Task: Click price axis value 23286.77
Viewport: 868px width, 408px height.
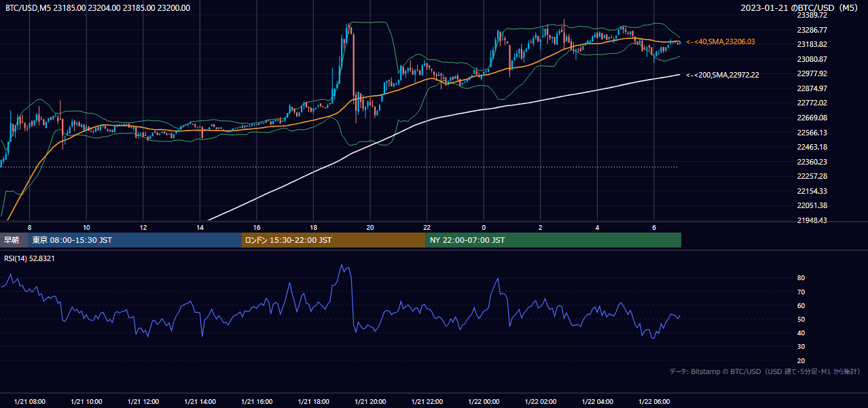Action: [812, 30]
